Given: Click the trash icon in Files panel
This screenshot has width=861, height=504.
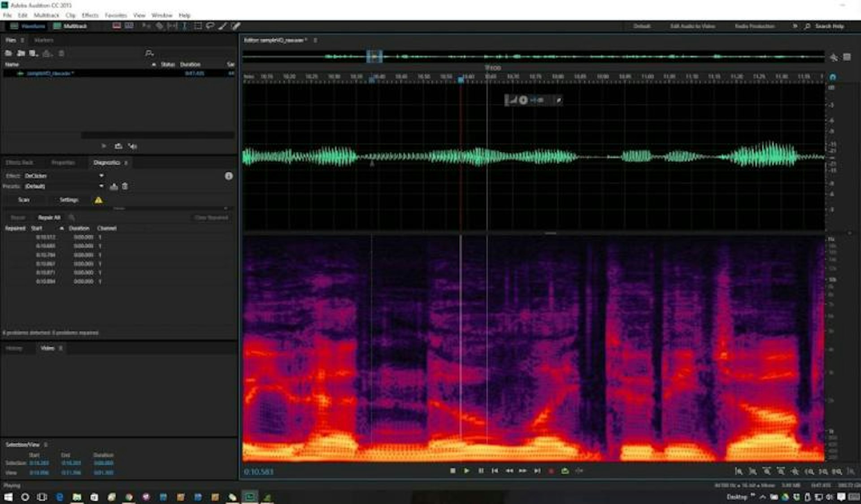Looking at the screenshot, I should [61, 53].
